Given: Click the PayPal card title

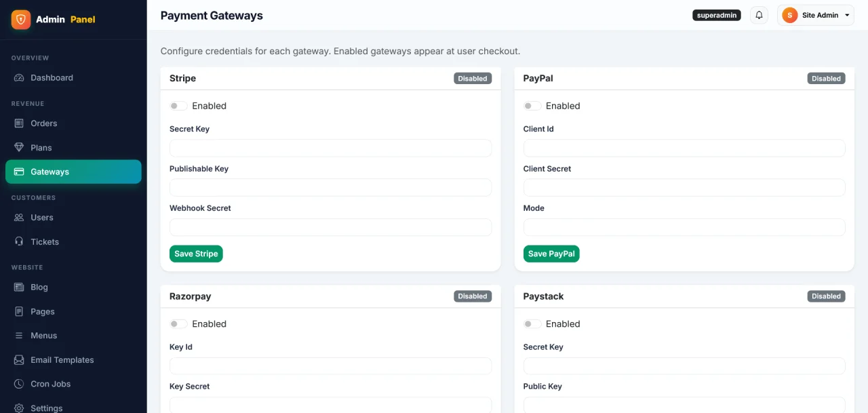Looking at the screenshot, I should click(x=538, y=79).
